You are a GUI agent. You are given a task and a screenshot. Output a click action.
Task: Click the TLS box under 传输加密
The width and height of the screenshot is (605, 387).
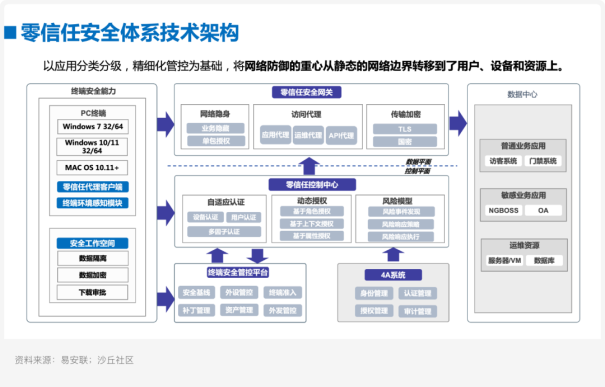coord(405,129)
